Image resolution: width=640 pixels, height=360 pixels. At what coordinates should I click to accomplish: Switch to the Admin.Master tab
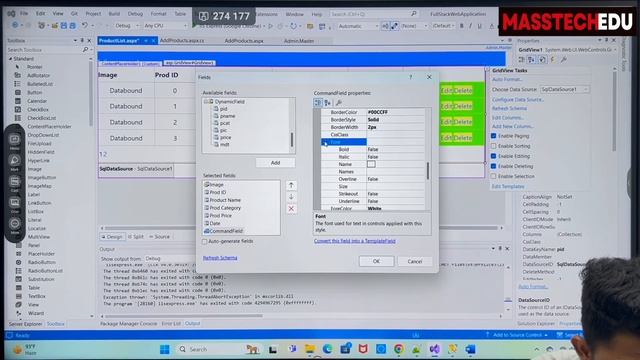299,41
